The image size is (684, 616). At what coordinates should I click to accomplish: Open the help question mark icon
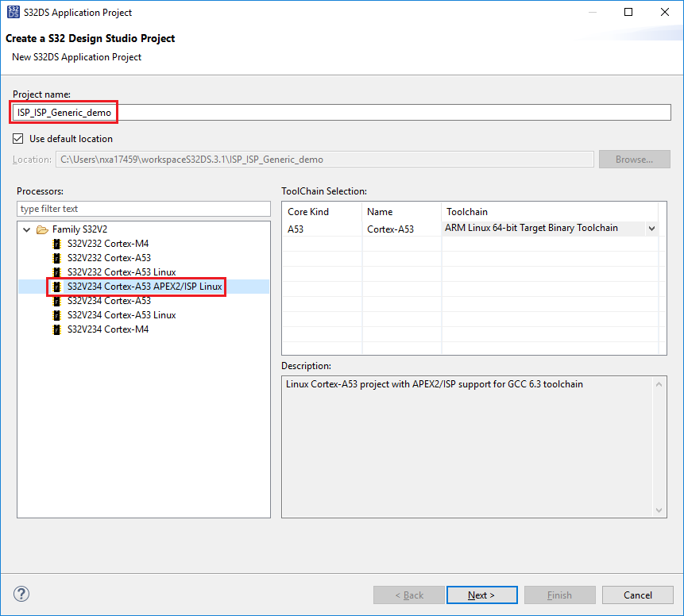(x=21, y=594)
